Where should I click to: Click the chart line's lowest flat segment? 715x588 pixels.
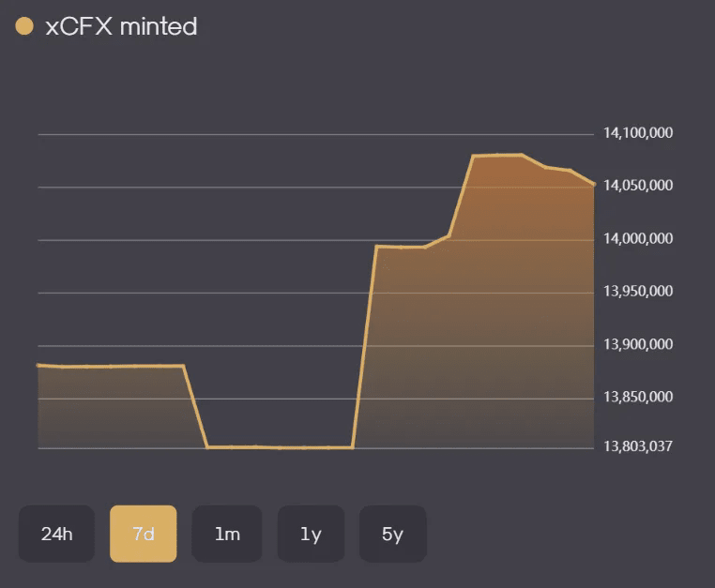280,447
